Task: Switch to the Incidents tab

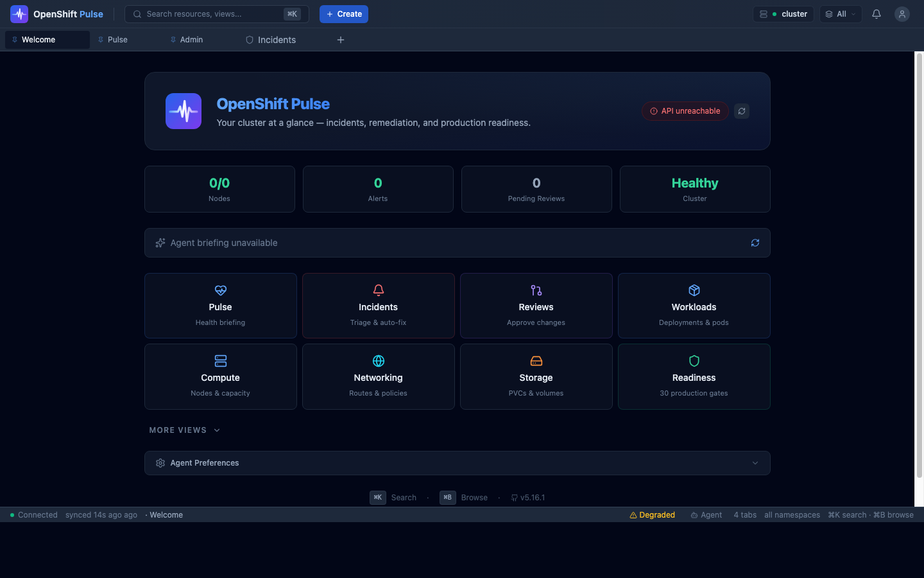Action: [x=271, y=40]
